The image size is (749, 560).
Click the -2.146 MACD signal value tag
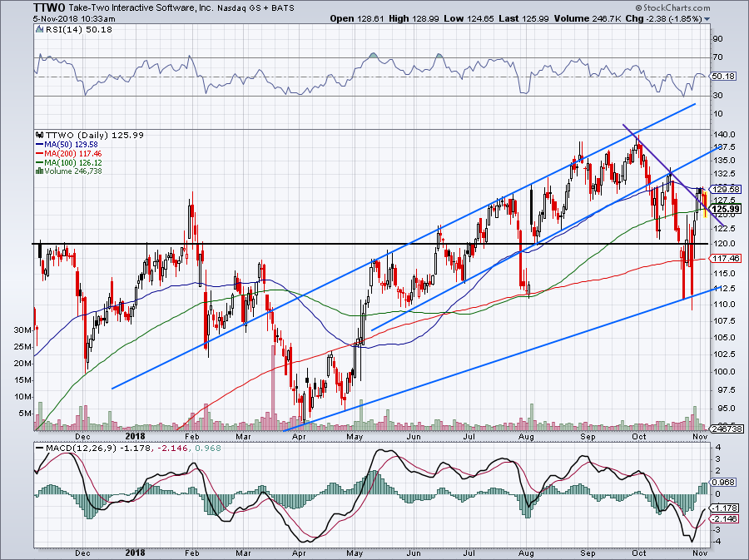[x=724, y=518]
